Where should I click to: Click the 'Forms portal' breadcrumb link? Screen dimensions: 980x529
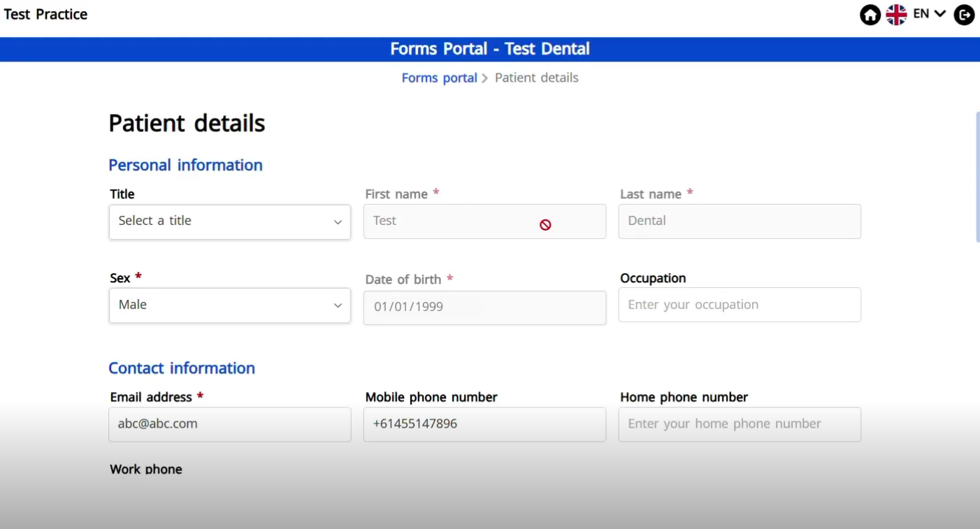pos(439,78)
